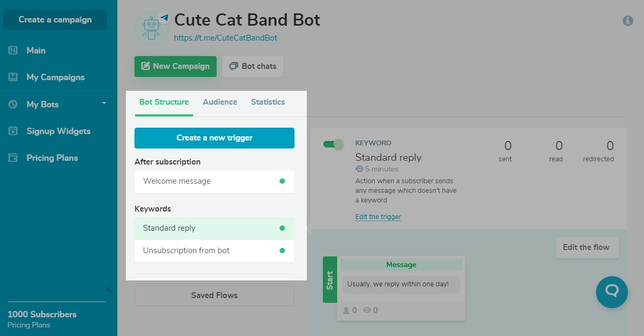The image size is (644, 336).
Task: Open the support chat bubble icon
Action: (611, 292)
